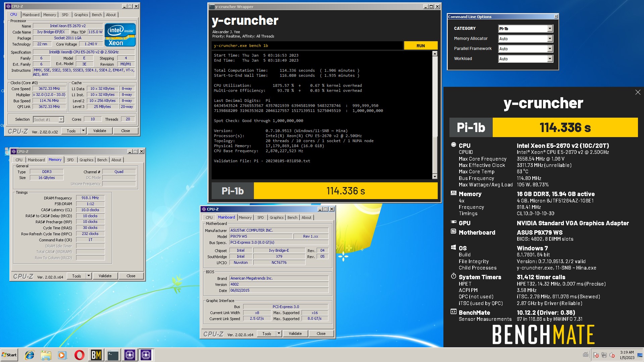Viewport: 644px width, 362px height.
Task: Click the y-cruncher Wrapper title bar icon
Action: (212, 7)
